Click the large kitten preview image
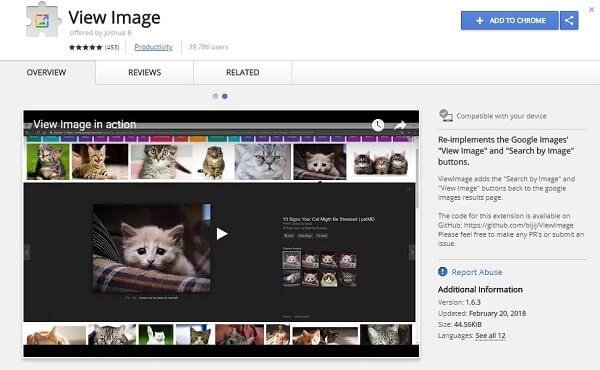 (x=152, y=248)
